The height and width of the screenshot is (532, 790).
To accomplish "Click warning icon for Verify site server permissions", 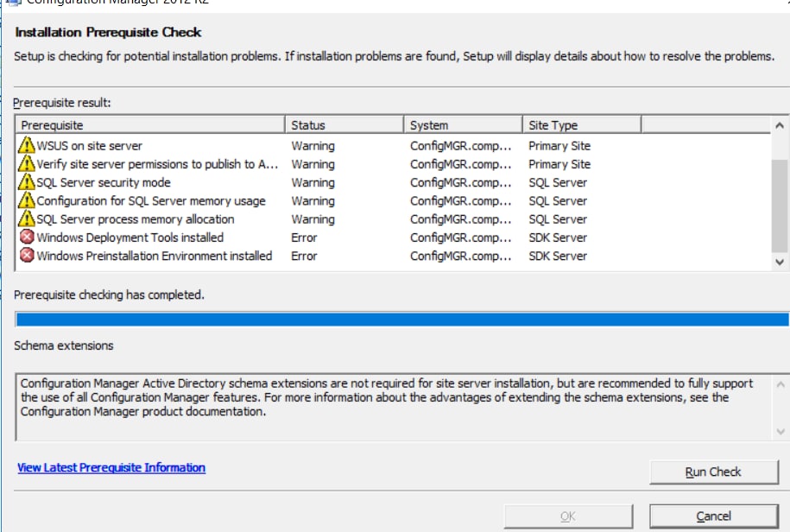I will pyautogui.click(x=26, y=164).
